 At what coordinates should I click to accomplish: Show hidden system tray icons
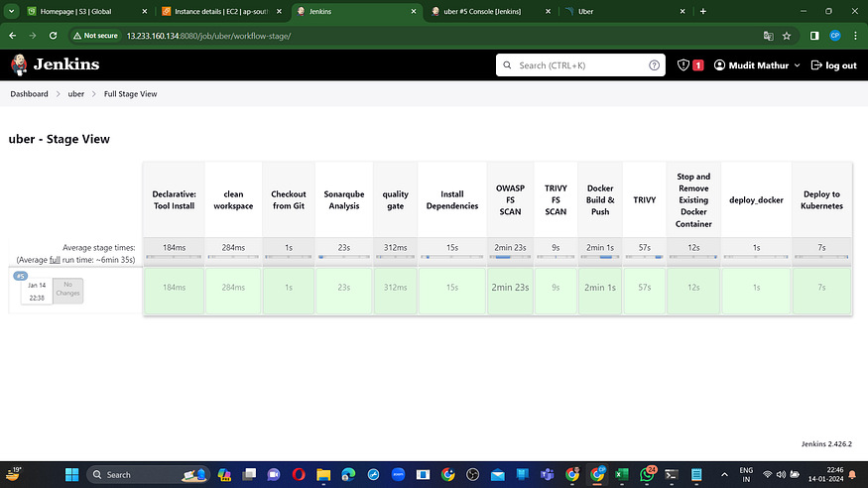724,475
